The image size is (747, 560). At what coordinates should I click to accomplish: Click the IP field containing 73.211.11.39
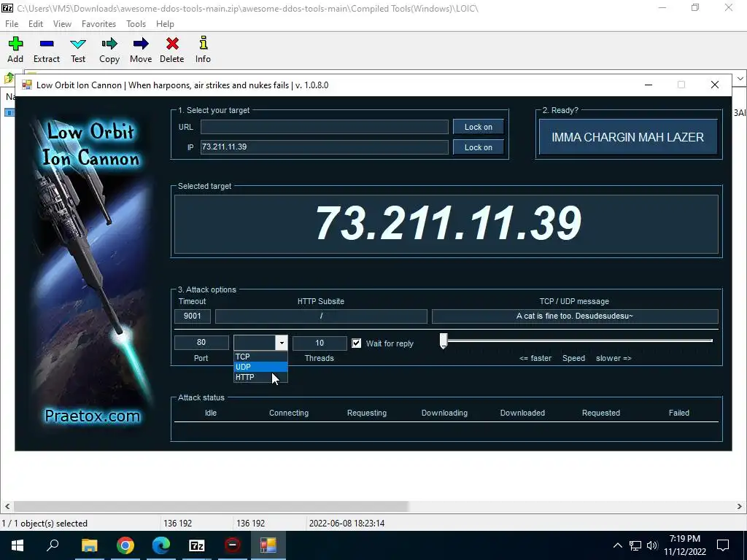tap(325, 147)
